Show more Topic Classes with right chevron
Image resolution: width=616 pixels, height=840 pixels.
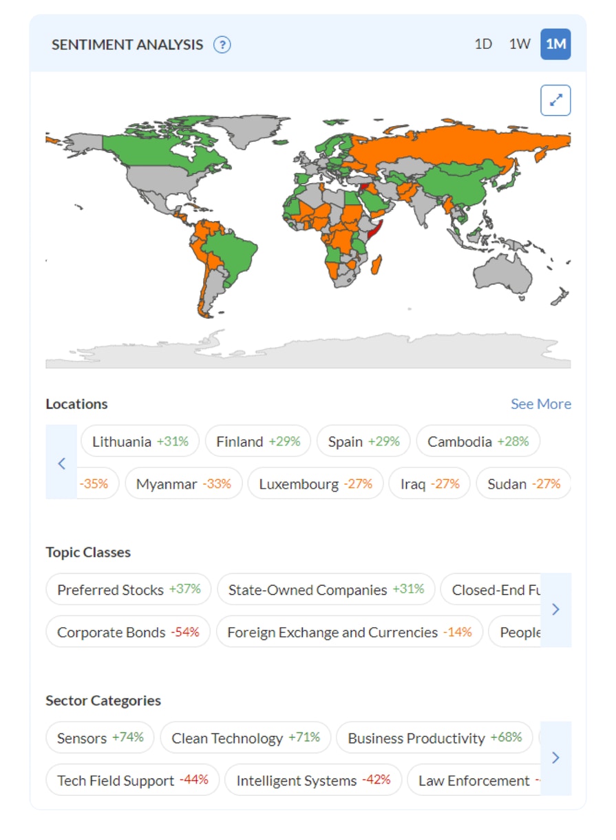tap(556, 609)
